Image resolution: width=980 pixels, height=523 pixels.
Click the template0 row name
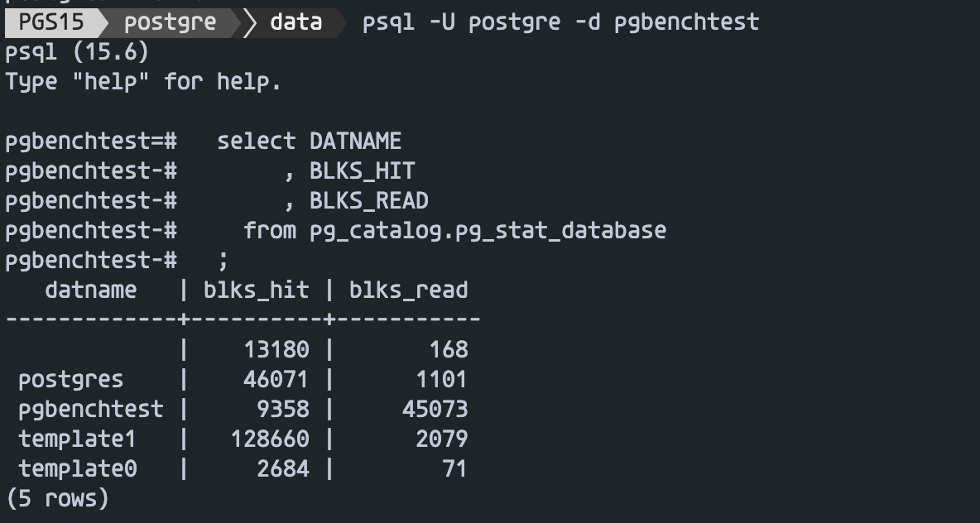click(x=77, y=469)
